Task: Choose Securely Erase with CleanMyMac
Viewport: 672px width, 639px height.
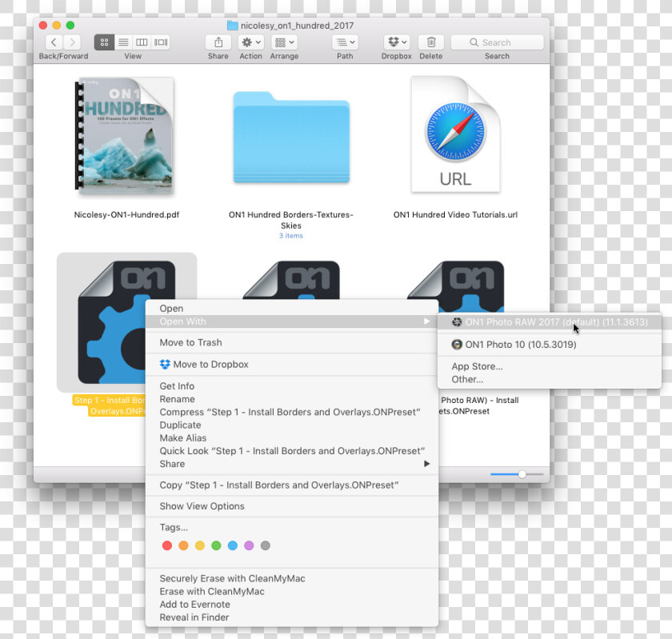Action: pyautogui.click(x=291, y=578)
